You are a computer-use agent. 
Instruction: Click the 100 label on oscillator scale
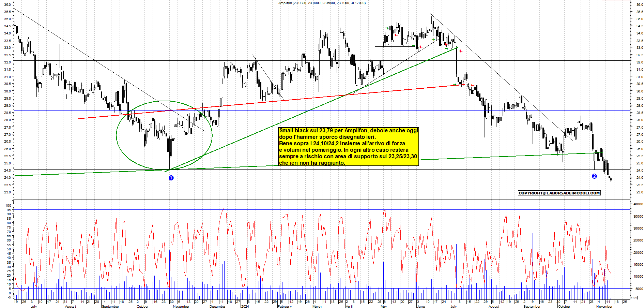(x=8, y=205)
